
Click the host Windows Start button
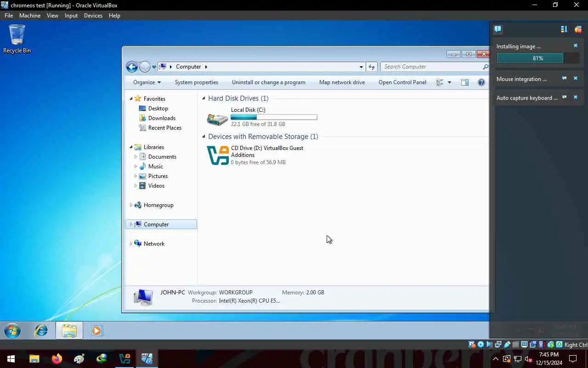pos(11,359)
